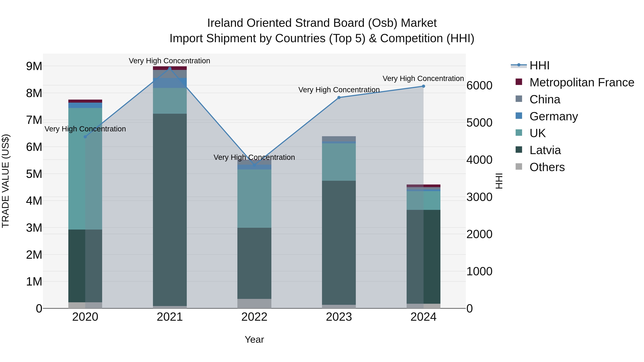Click the chart title Ireland Oriented Strand Board
Image resolution: width=644 pixels, height=362 pixels.
click(322, 23)
